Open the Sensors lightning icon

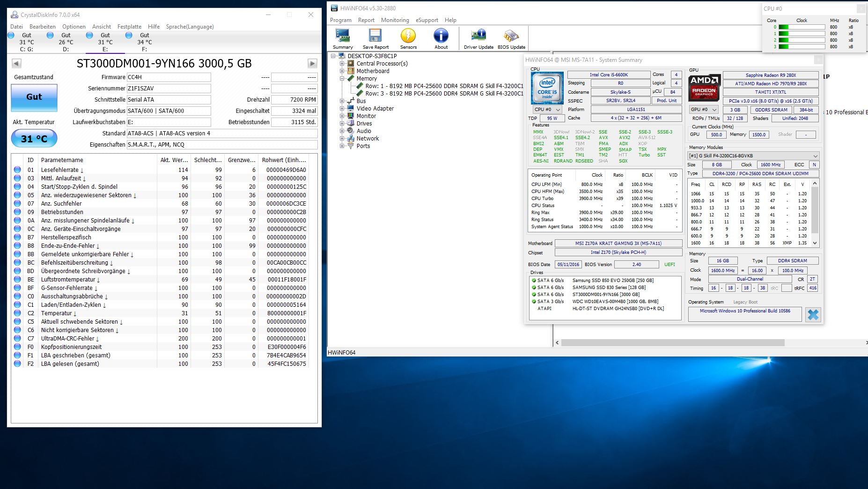click(x=408, y=38)
